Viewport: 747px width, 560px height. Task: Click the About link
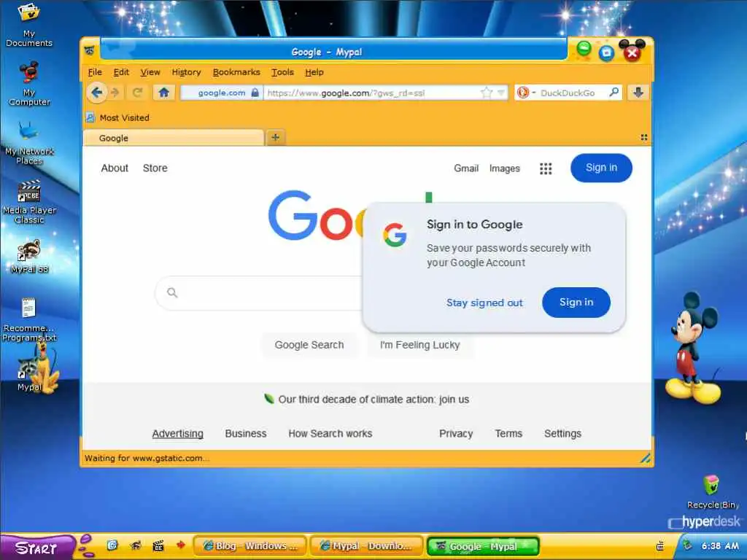pyautogui.click(x=115, y=168)
